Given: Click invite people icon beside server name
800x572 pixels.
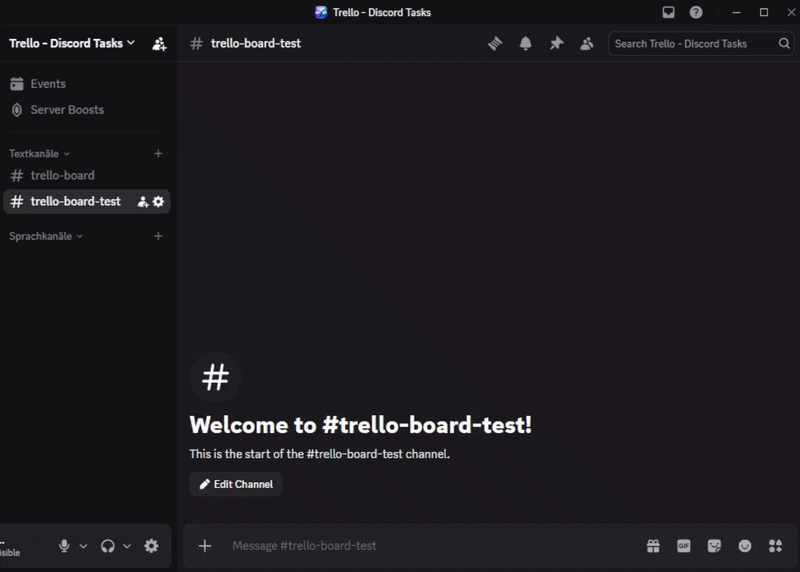Looking at the screenshot, I should (159, 44).
